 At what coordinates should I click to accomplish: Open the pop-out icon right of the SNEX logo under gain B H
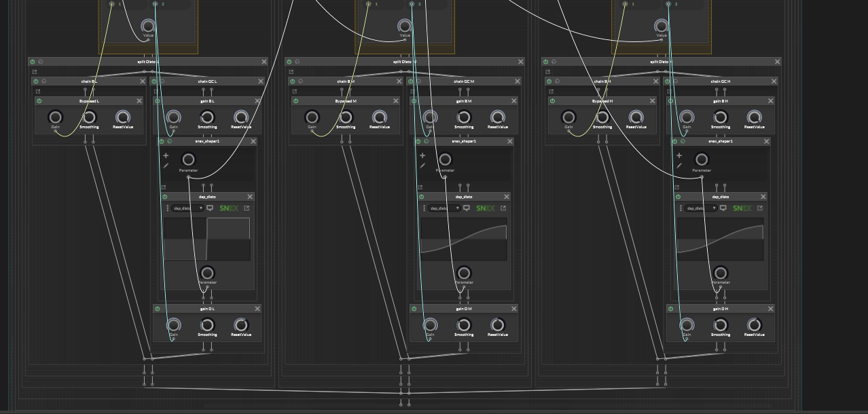[x=760, y=208]
